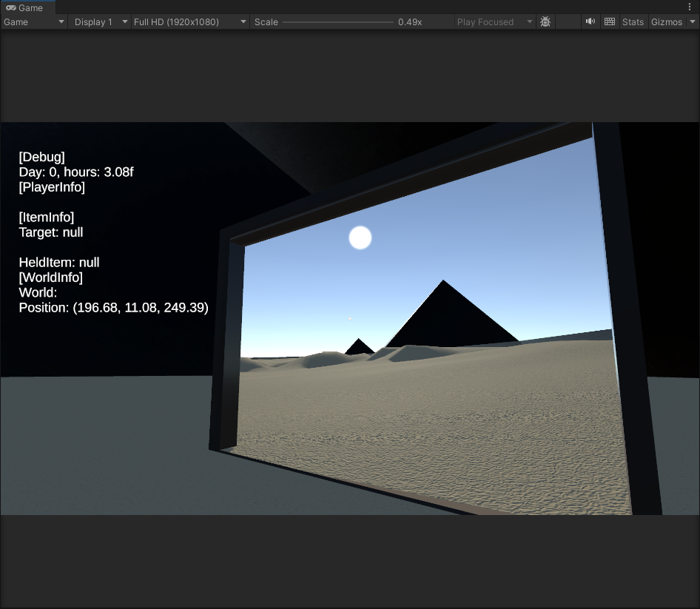The height and width of the screenshot is (609, 700).
Task: Click the 'World:' debug line
Action: [x=38, y=292]
